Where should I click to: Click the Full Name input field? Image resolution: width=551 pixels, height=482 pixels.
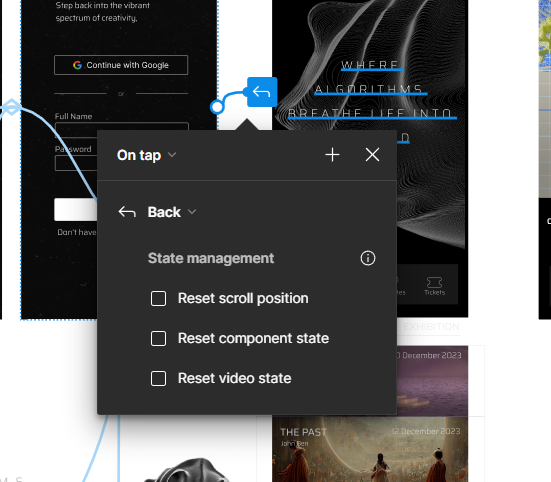(x=122, y=126)
